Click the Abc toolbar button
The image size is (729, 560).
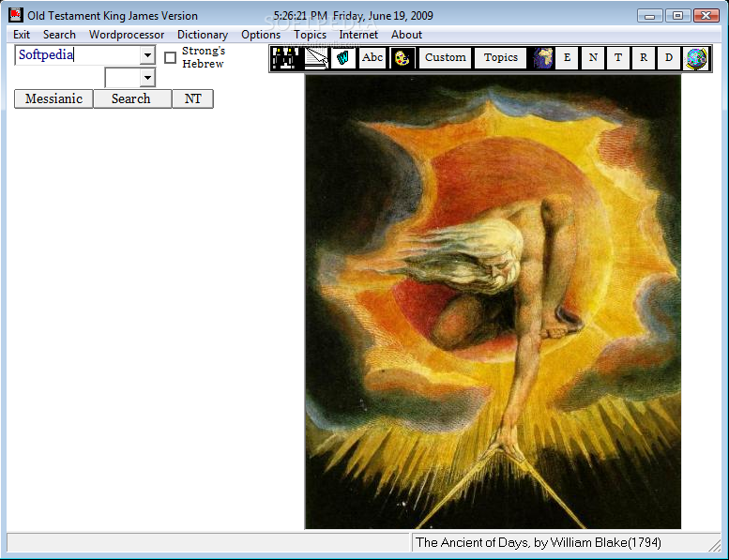coord(372,58)
